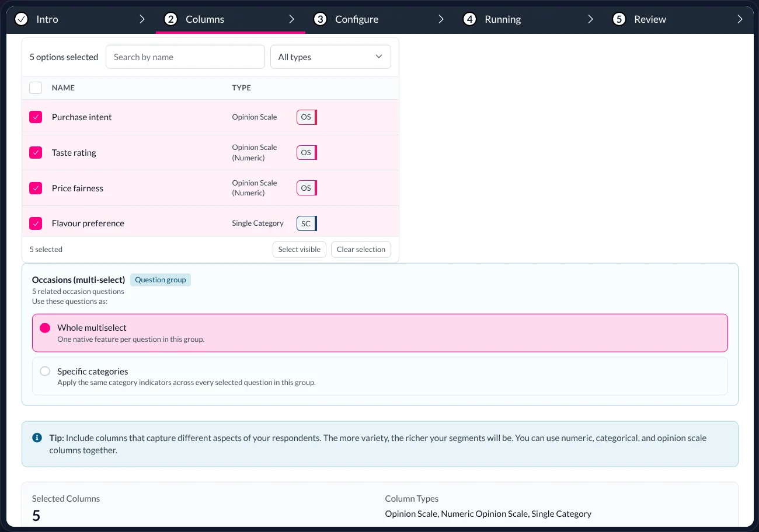Click the OS badge for Taste rating
This screenshot has height=532, width=759.
[307, 153]
